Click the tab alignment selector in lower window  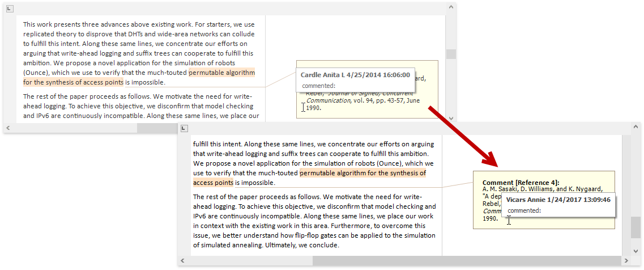185,128
